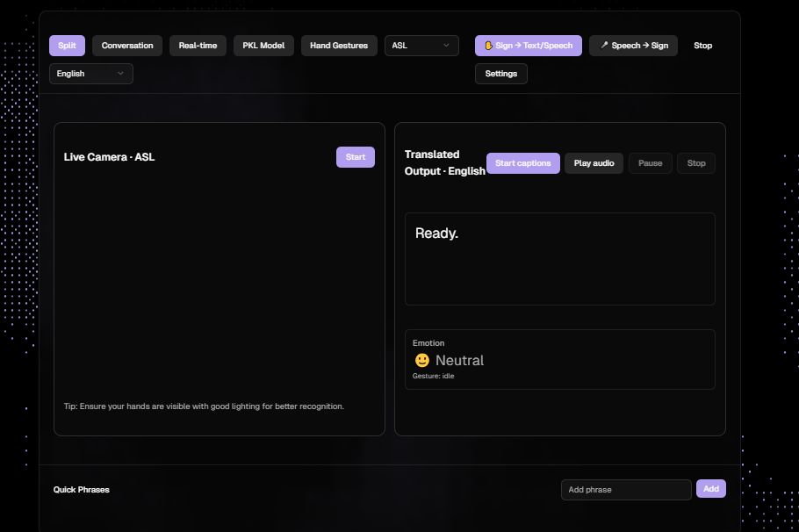Stop the translated output audio
Screen dimensions: 799x532
(696, 163)
